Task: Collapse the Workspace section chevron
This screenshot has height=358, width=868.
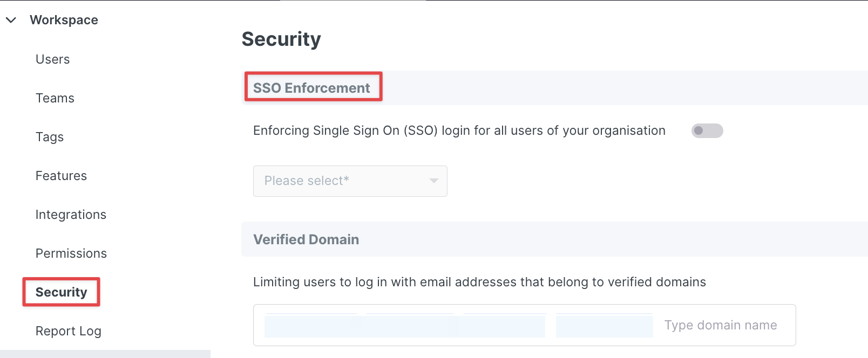Action: click(11, 20)
